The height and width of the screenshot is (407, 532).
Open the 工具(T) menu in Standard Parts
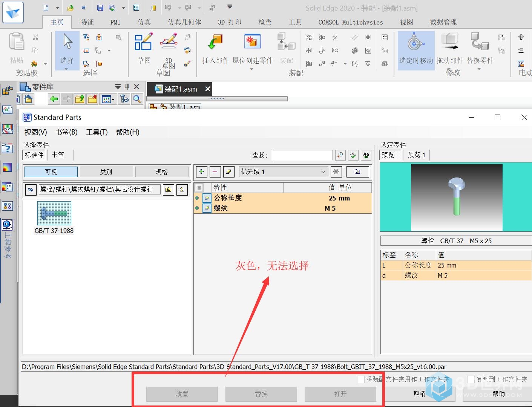97,132
